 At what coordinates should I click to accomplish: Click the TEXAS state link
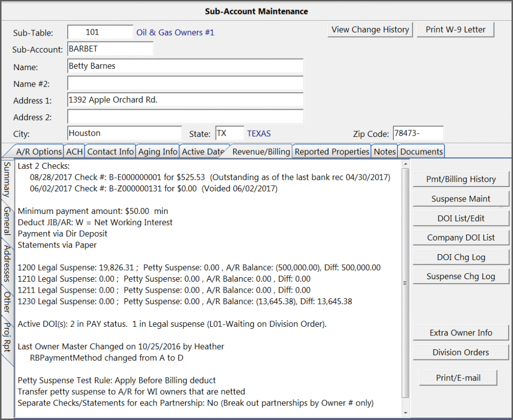pos(259,133)
